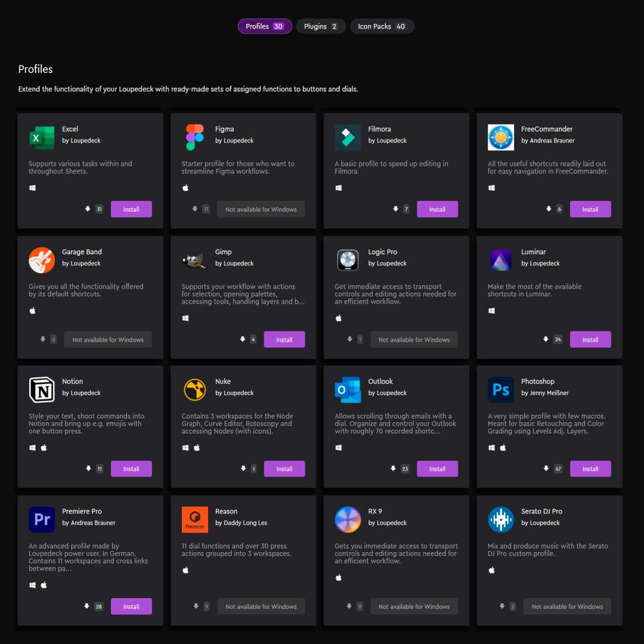Click the 'Logic Pro' title text
Viewport: 644px width, 644px height.
click(382, 252)
